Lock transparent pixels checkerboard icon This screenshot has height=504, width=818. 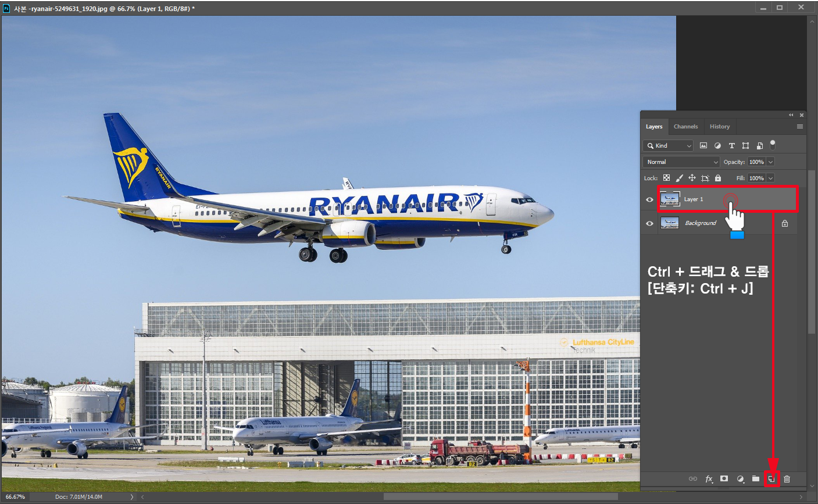click(x=666, y=178)
